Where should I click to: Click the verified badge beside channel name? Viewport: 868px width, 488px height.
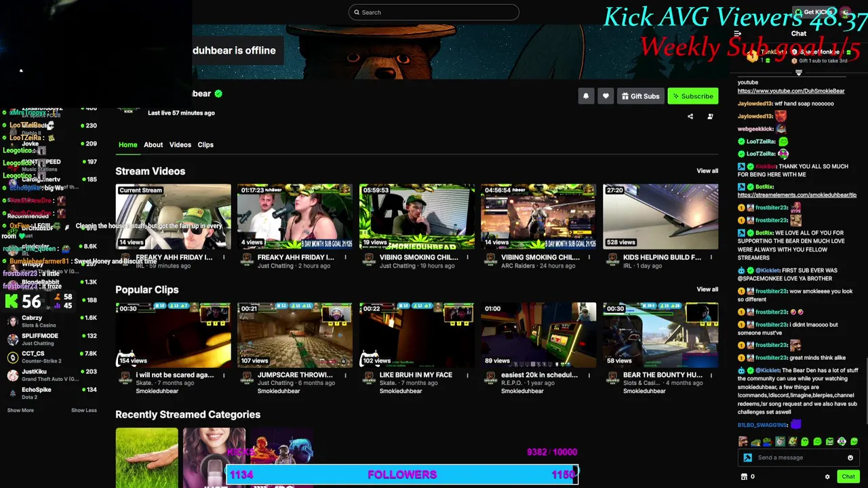tap(218, 94)
